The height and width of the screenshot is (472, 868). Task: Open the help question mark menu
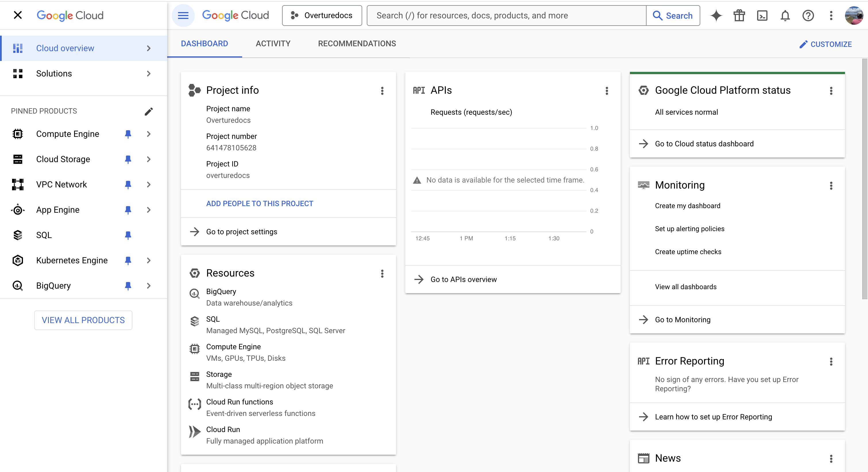[x=808, y=16]
